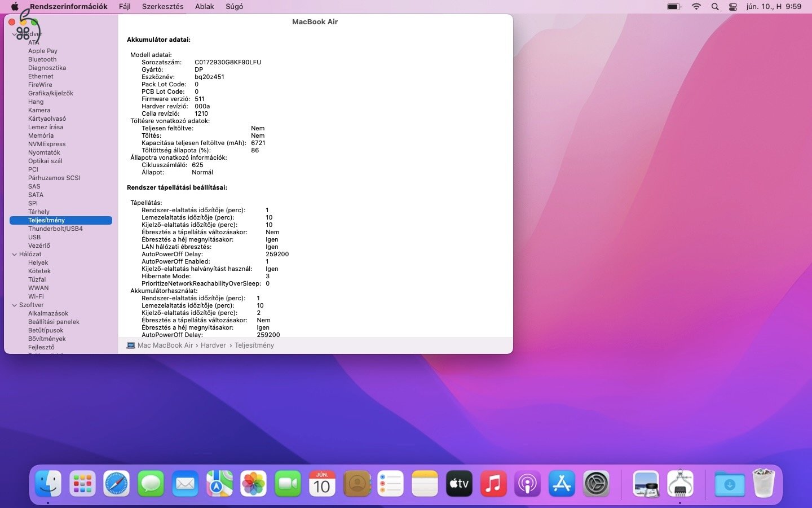Click the Ciklusszámláló value 625
This screenshot has width=812, height=508.
click(197, 165)
